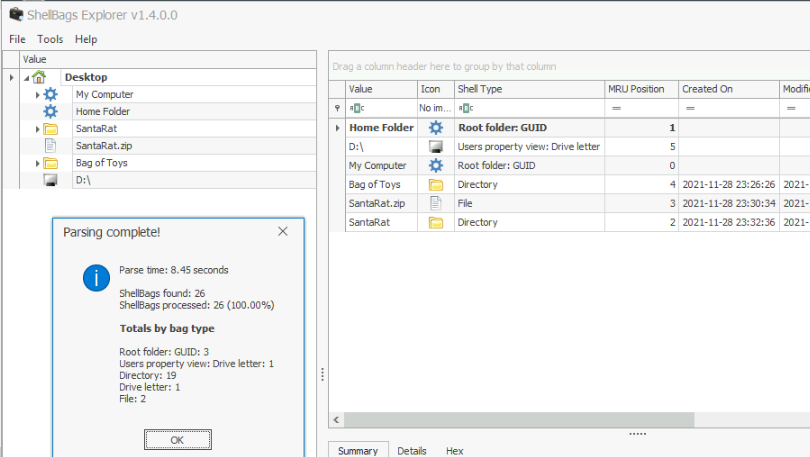Click the SantaRat folder icon in grid

coord(436,223)
